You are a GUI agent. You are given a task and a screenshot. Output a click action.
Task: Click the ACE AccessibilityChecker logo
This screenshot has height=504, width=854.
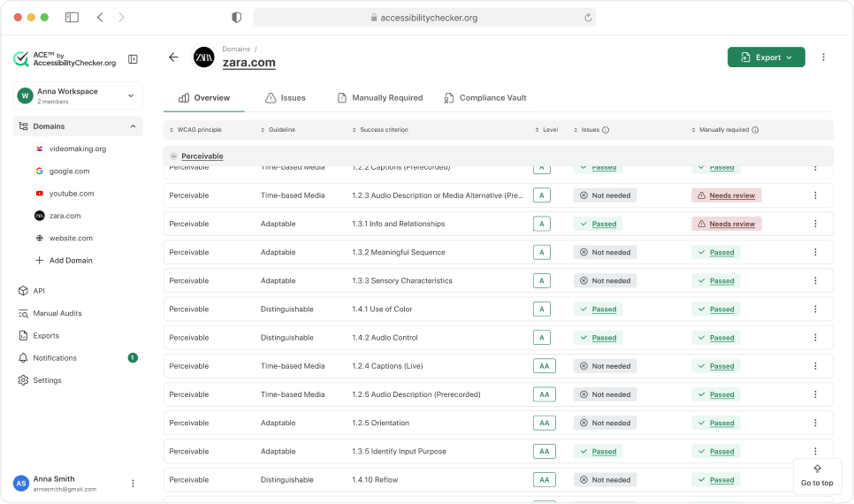coord(65,59)
